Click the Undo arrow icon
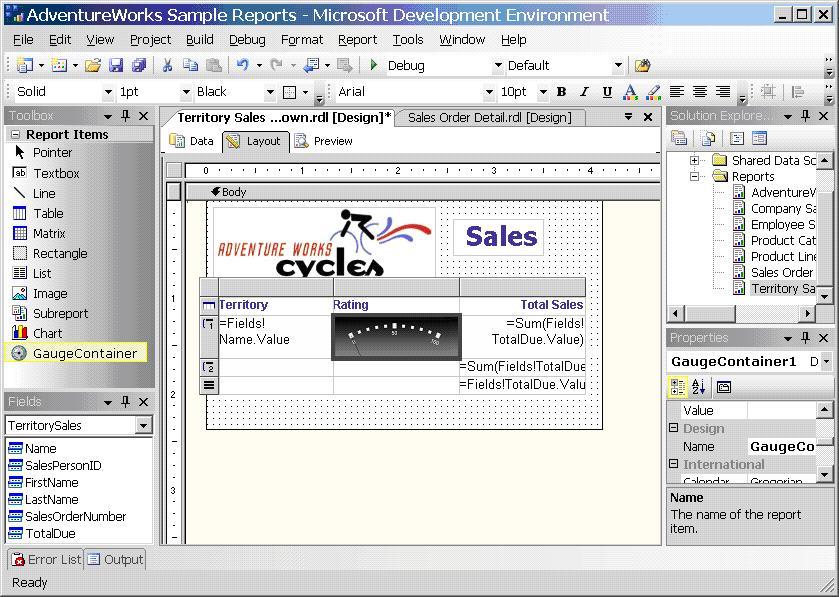 coord(242,65)
